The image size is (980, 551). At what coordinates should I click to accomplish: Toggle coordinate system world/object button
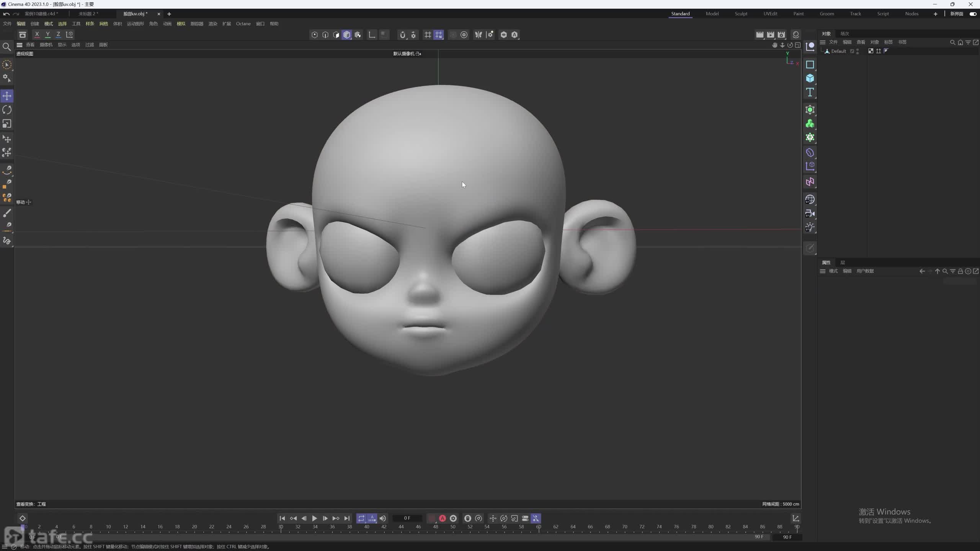69,34
